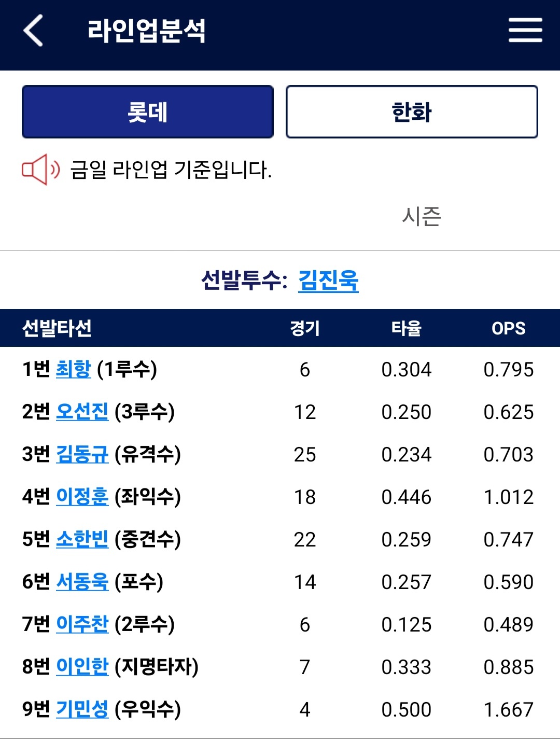Open catcher 서동욱 player link
Screen dimensions: 560x756
tap(82, 582)
